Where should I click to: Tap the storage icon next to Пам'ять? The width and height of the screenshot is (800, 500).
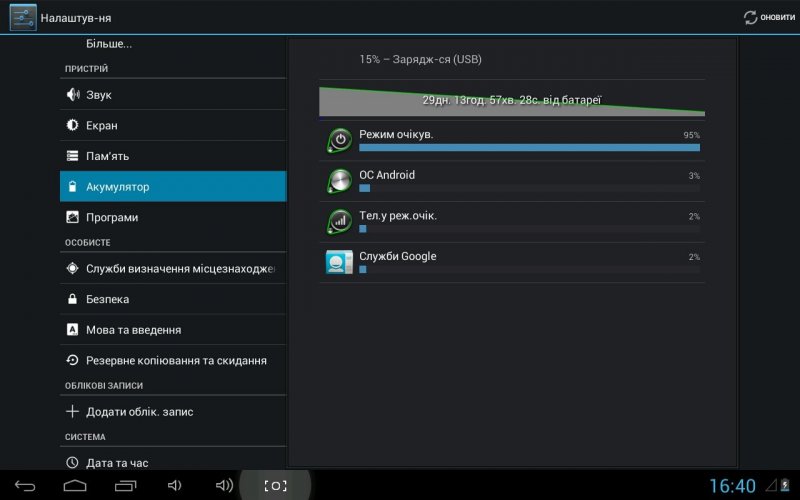click(72, 156)
